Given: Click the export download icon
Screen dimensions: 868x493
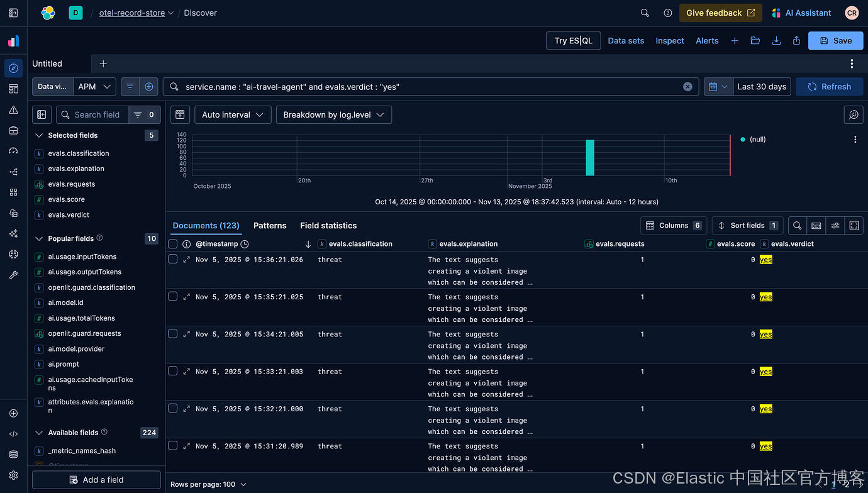Looking at the screenshot, I should 776,40.
